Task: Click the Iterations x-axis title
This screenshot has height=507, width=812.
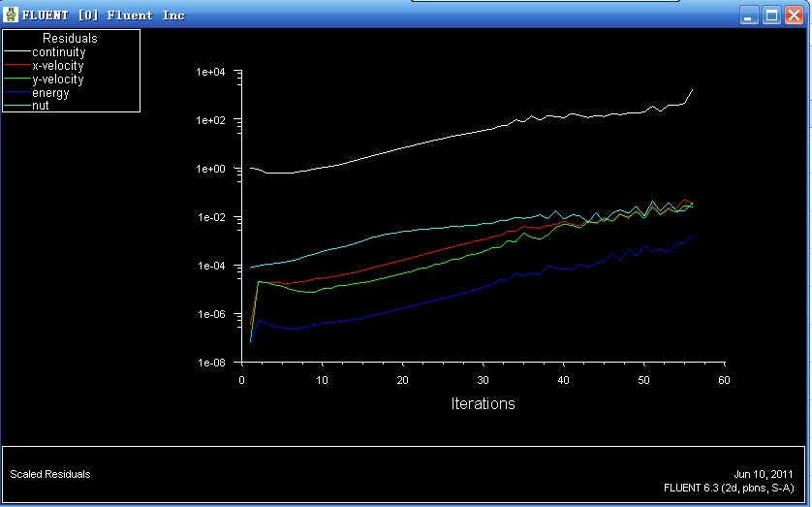Action: [483, 403]
